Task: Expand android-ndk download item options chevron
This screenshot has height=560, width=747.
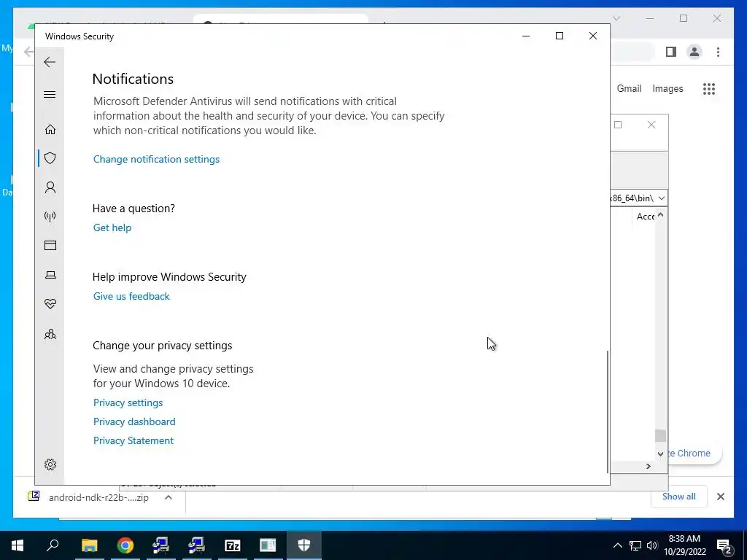Action: pyautogui.click(x=169, y=497)
